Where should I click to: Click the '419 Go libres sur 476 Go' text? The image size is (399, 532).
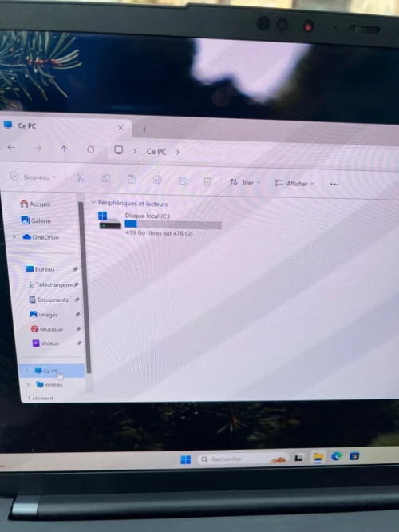pyautogui.click(x=159, y=233)
